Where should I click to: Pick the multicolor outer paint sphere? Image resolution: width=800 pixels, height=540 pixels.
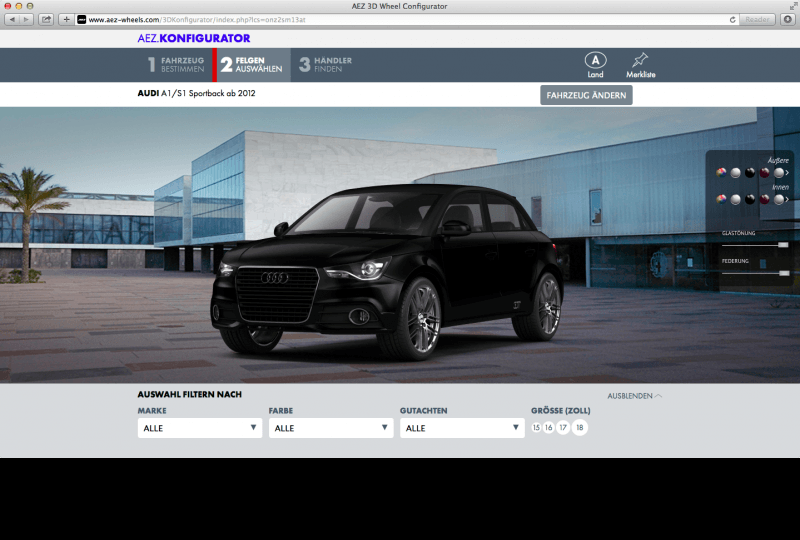tap(721, 173)
